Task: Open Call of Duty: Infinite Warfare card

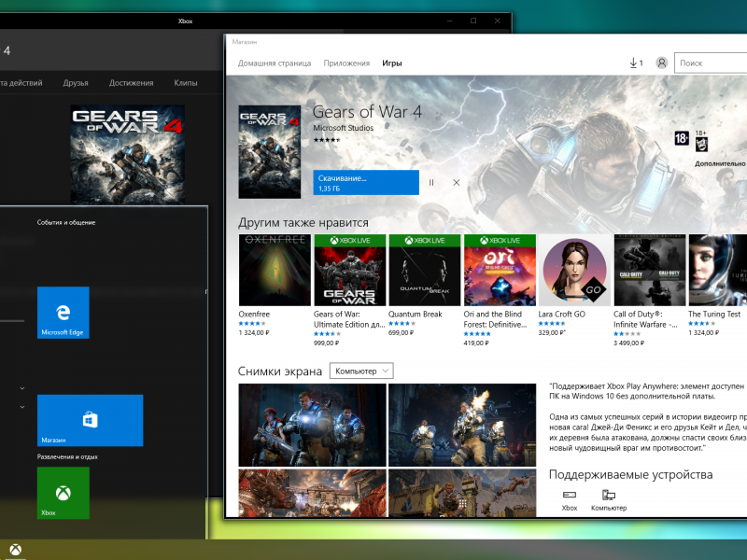Action: pos(650,290)
